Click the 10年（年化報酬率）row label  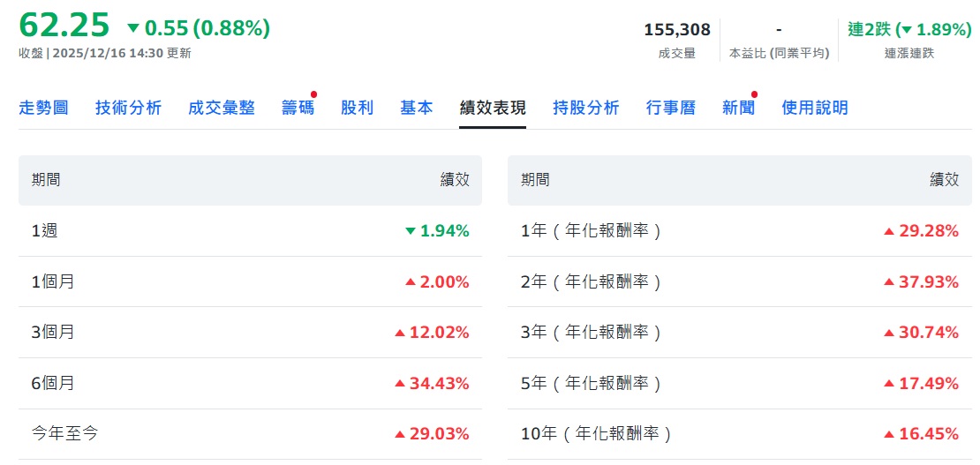click(596, 434)
